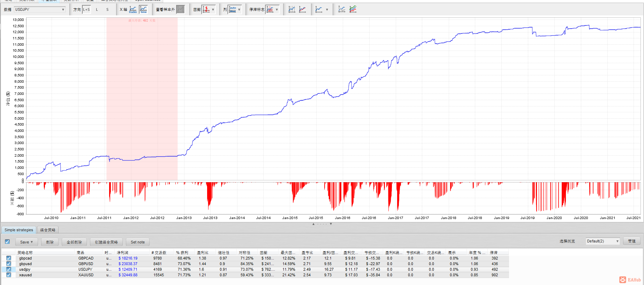Select the gbpusd strategy name
The image size is (644, 285).
pyautogui.click(x=25, y=264)
